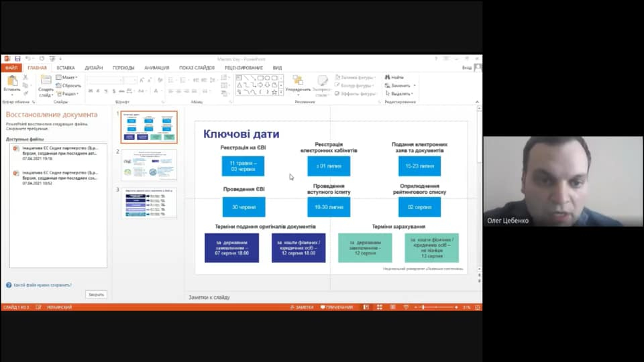Toggle justify text alignment in paragraph group
Image resolution: width=644 pixels, height=362 pixels.
(195, 91)
